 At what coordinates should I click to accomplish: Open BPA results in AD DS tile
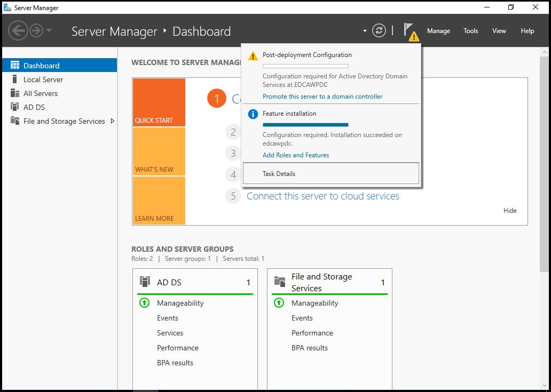coord(175,363)
